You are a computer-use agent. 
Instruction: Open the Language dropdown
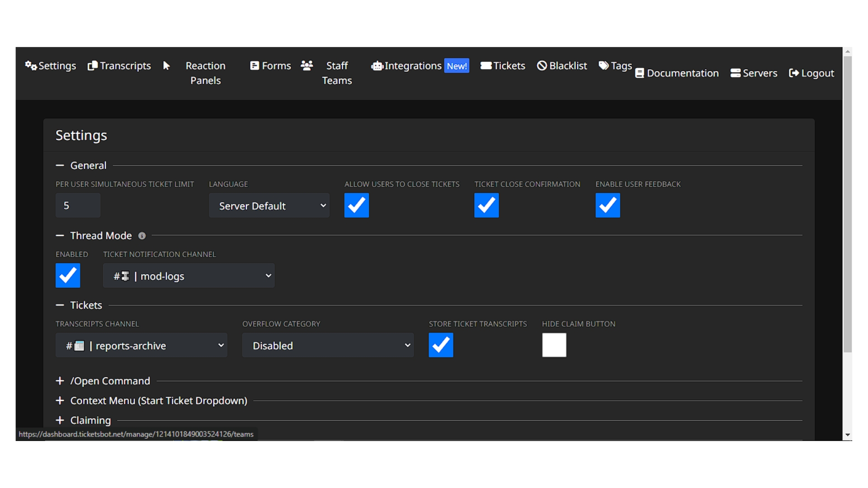[x=269, y=206]
